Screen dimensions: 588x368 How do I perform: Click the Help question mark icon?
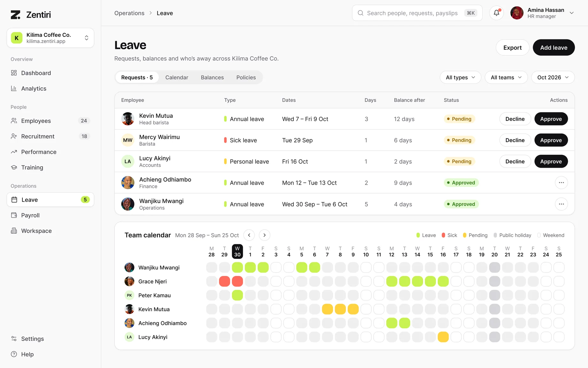tap(14, 354)
